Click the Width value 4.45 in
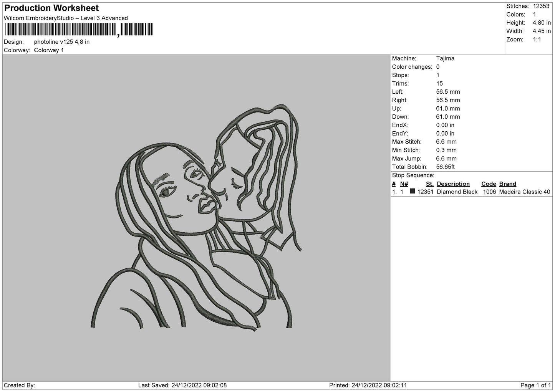Image resolution: width=555 pixels, height=392 pixels. pyautogui.click(x=542, y=31)
